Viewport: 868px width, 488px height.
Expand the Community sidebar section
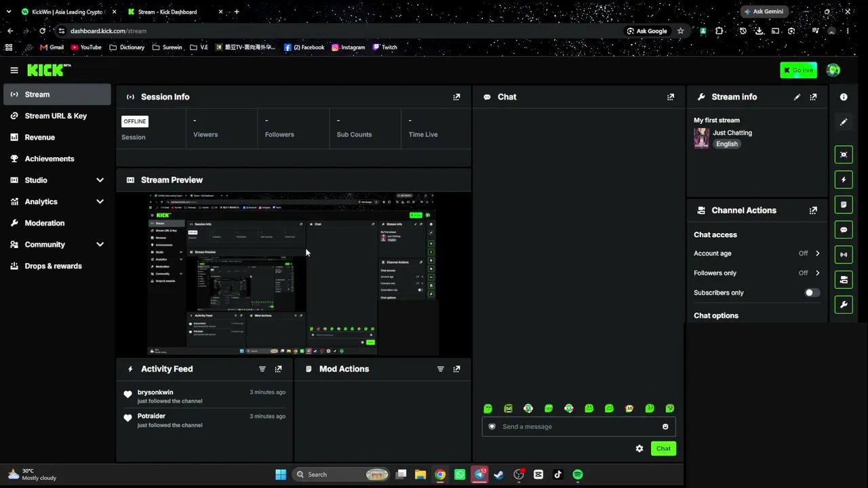coord(100,245)
